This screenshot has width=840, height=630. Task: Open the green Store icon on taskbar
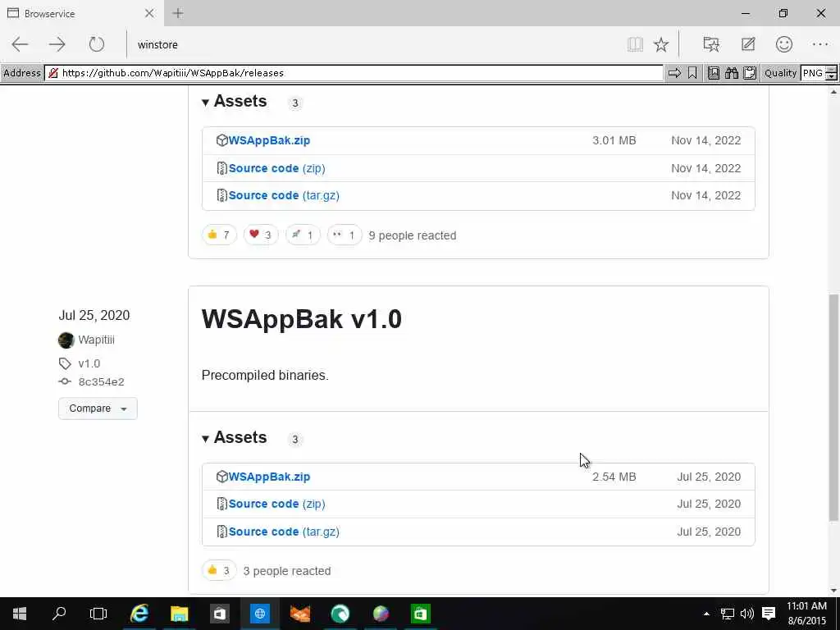tap(421, 614)
